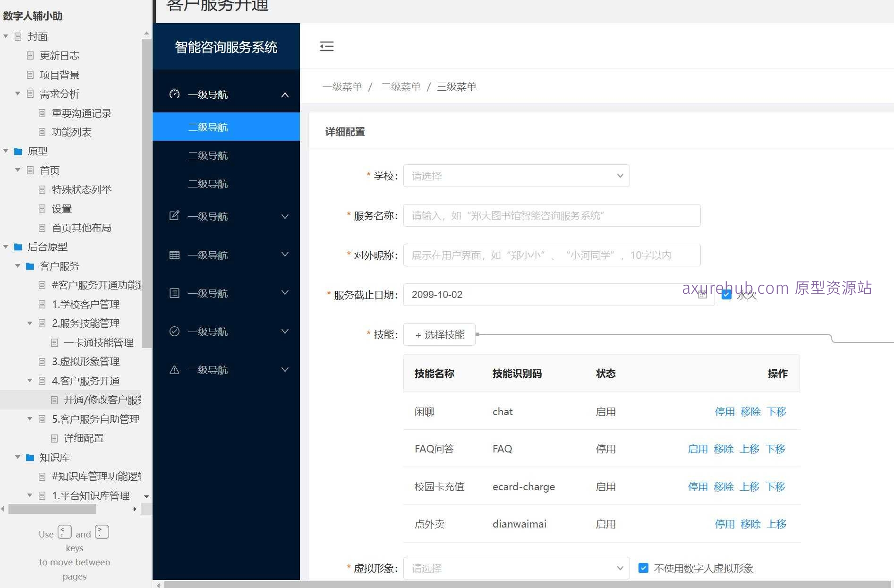The image size is (894, 588).
Task: Open the calendar icon in 服务截止日期 field
Action: [702, 294]
